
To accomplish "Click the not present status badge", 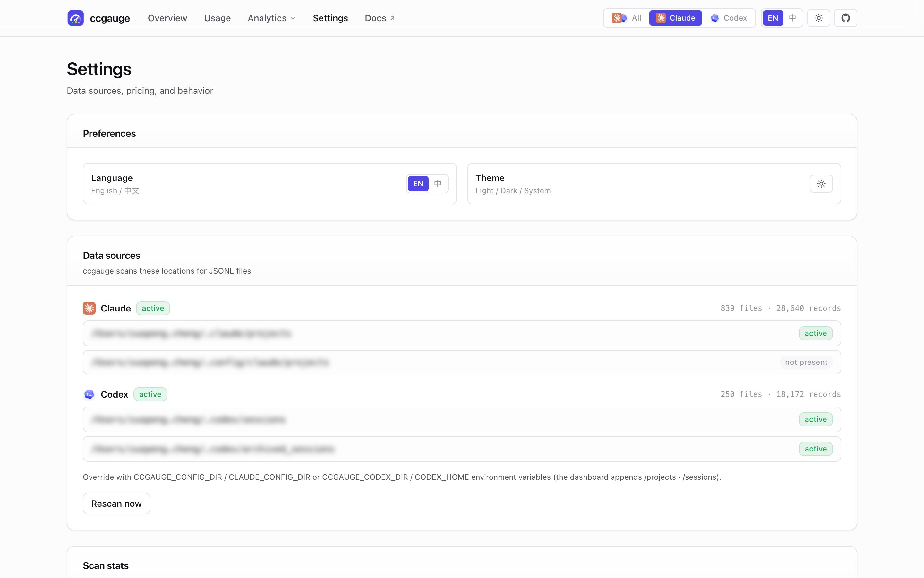I will 806,362.
